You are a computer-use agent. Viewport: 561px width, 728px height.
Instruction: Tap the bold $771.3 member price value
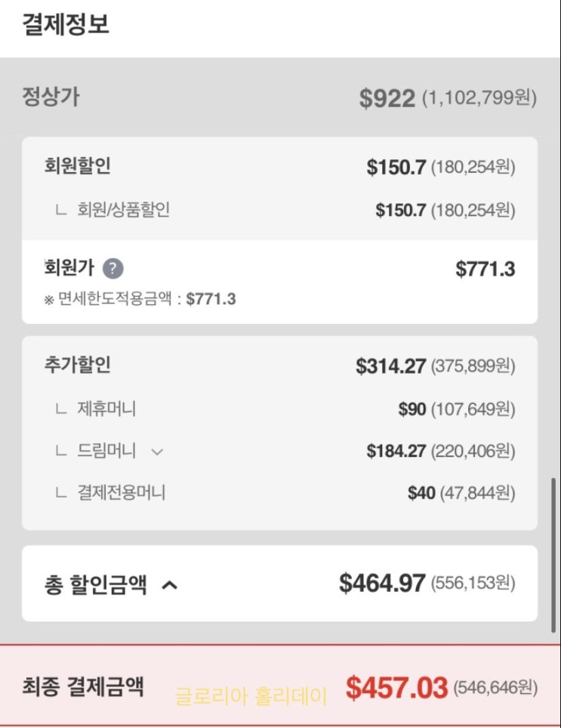[x=485, y=269]
